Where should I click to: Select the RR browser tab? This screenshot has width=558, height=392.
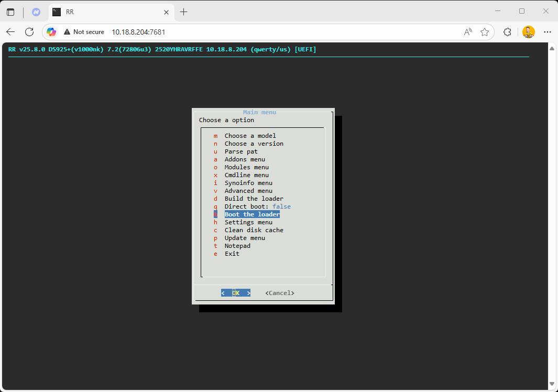111,12
